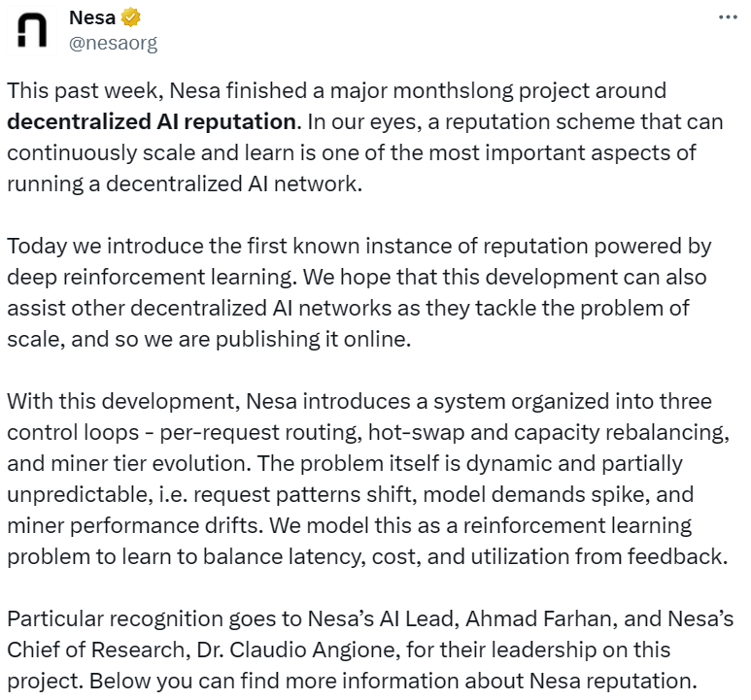Click the phrase "hot-swap and capacity rebalancing"
This screenshot has height=700, width=751.
tap(560, 431)
